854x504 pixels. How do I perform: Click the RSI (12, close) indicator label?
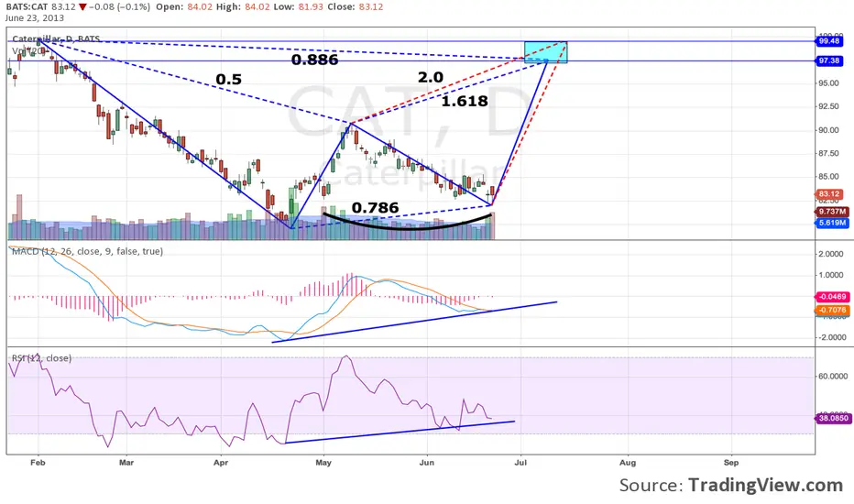click(41, 358)
